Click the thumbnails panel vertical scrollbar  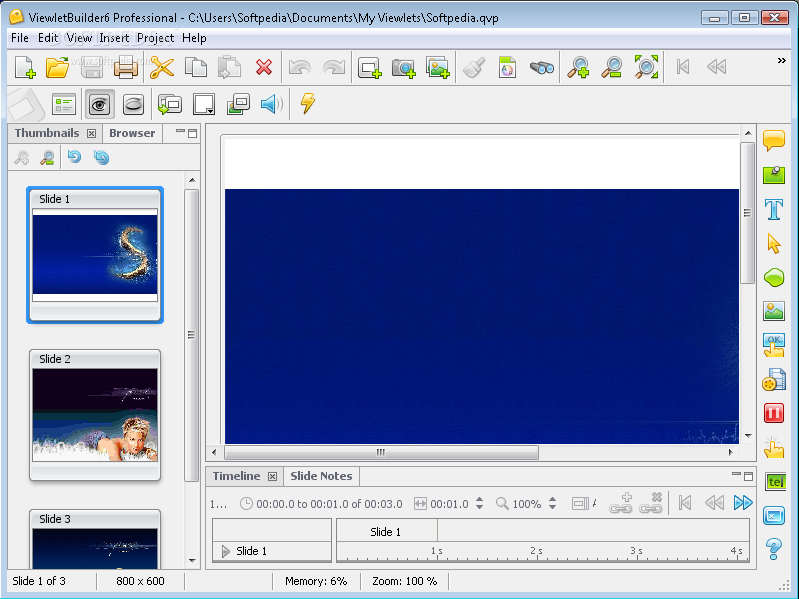click(x=192, y=335)
